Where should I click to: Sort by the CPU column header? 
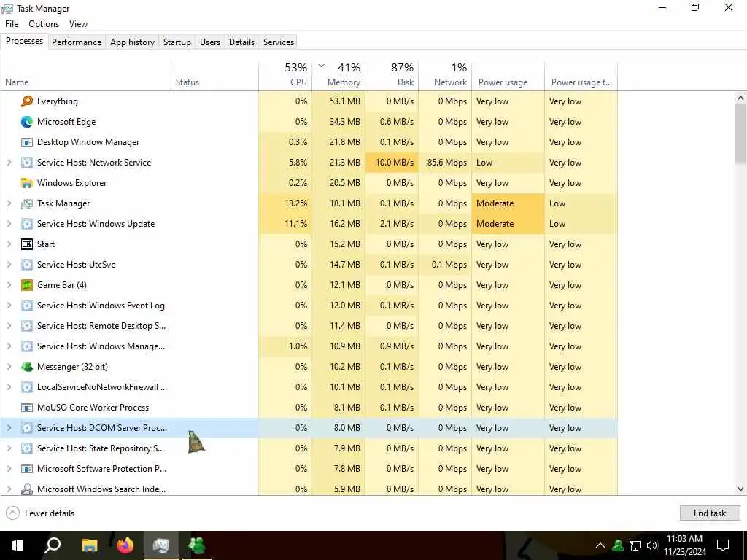(x=285, y=75)
